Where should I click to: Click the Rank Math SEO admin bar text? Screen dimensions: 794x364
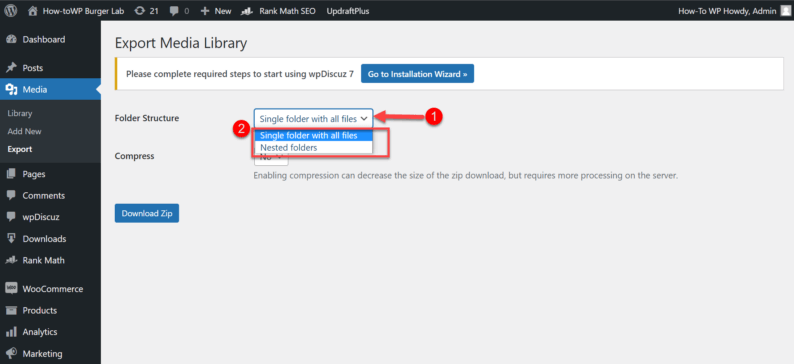tap(287, 11)
